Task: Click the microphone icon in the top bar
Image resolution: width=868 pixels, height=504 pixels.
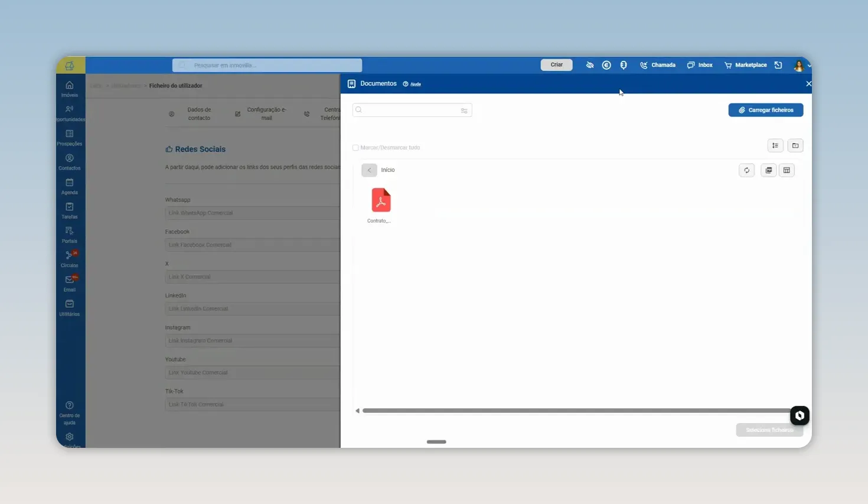Action: click(624, 65)
